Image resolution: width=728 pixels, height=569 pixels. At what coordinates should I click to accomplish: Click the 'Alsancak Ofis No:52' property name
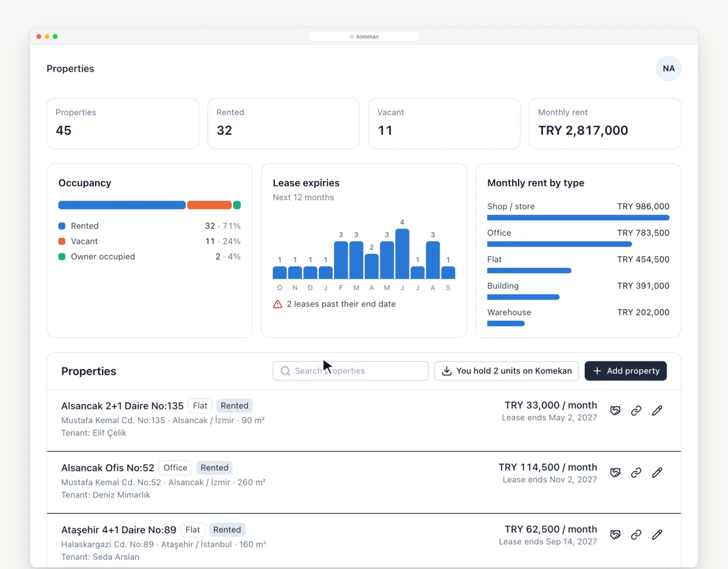click(108, 468)
